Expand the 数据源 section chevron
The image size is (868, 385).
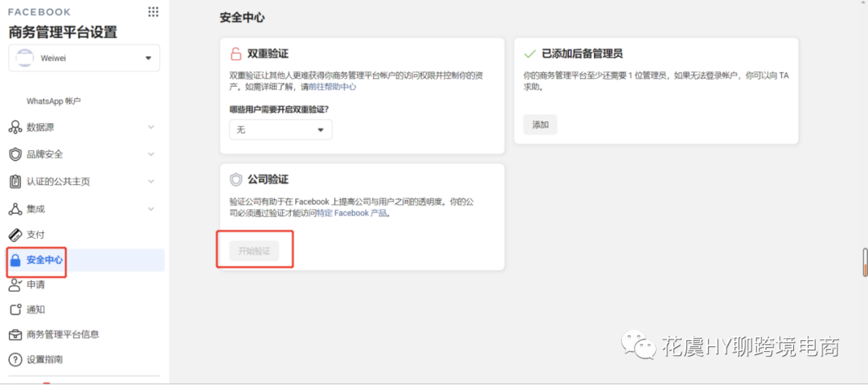coord(151,128)
